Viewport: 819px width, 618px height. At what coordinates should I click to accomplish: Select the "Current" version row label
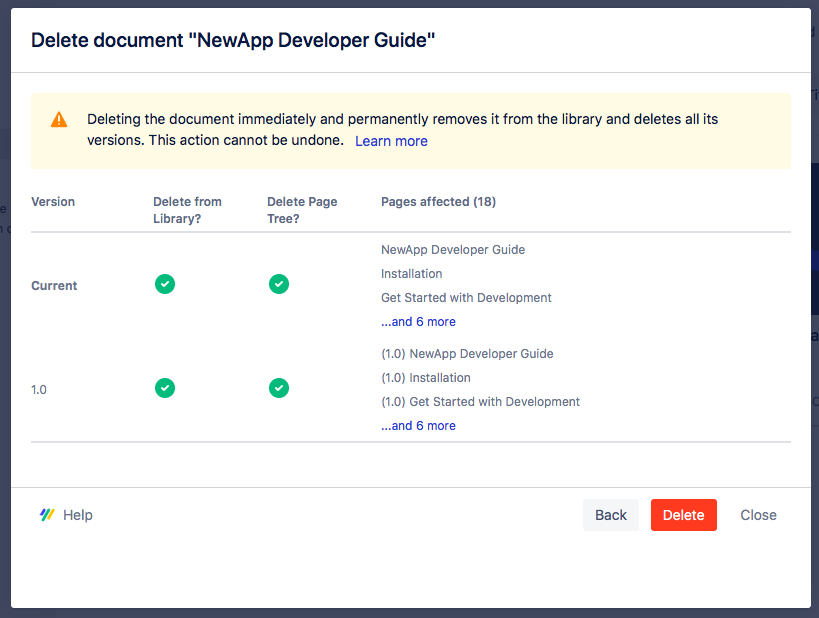[54, 286]
